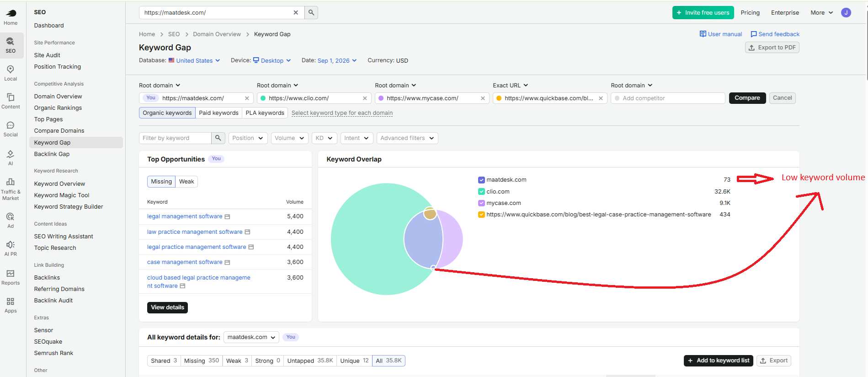868x377 pixels.
Task: Remove the mycase.com competitor with X
Action: 483,98
